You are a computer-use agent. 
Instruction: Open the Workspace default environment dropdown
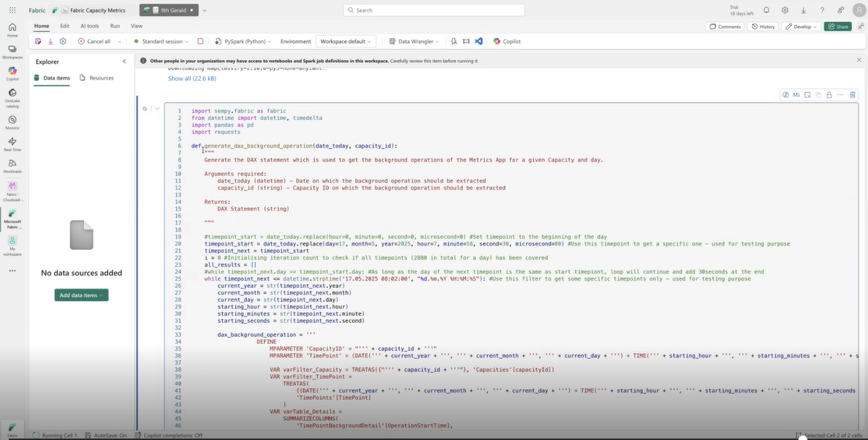346,42
